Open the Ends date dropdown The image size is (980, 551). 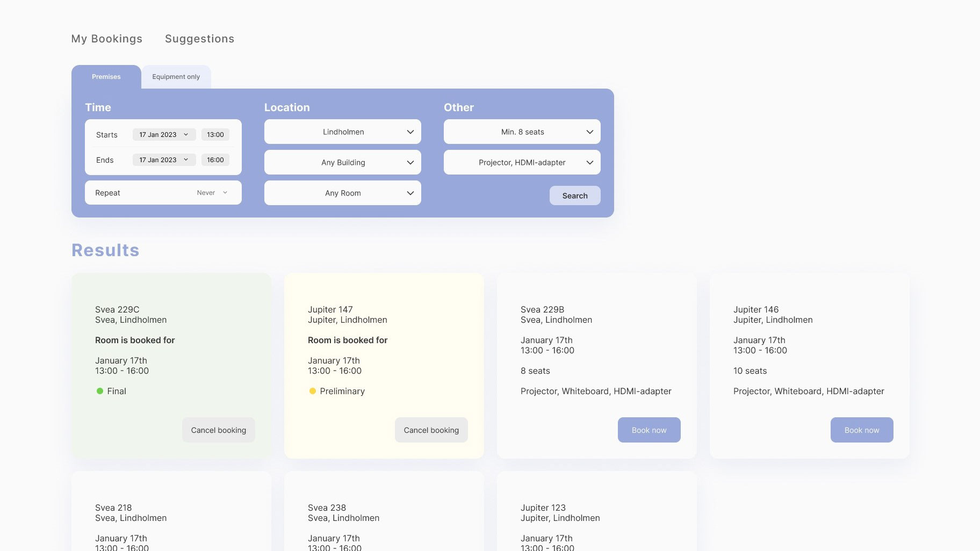click(164, 160)
